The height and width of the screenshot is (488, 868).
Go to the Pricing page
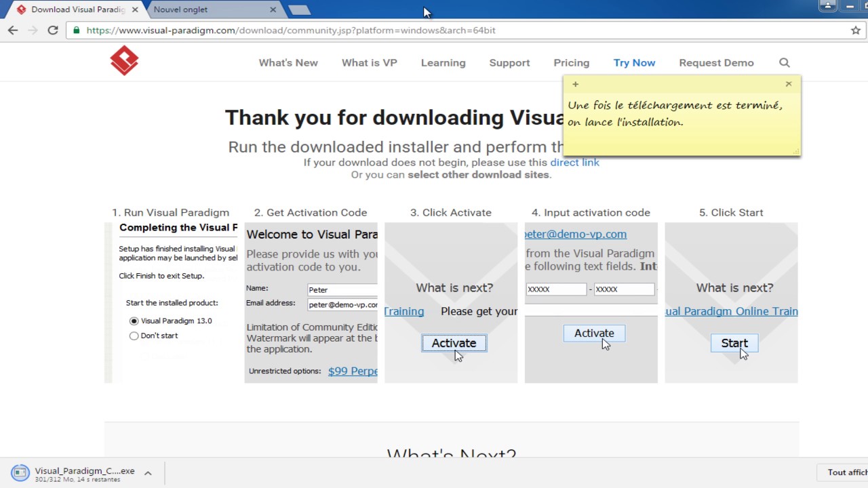572,62
